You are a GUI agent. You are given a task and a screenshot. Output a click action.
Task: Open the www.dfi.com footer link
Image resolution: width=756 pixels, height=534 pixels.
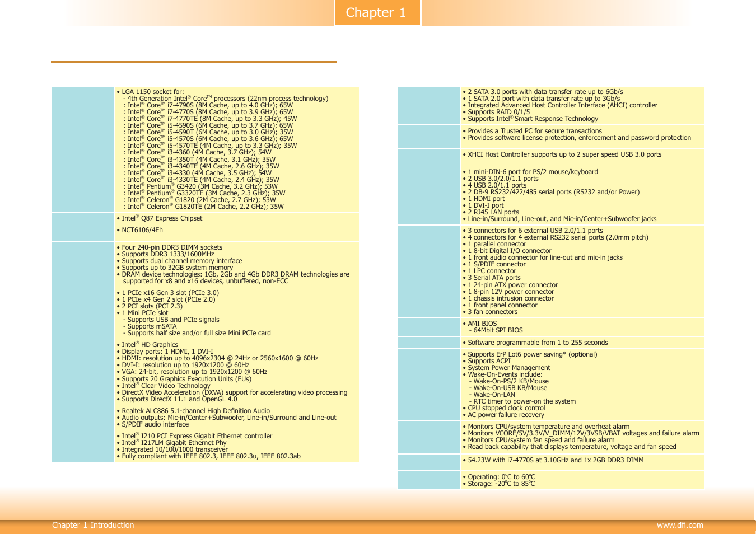[680, 525]
